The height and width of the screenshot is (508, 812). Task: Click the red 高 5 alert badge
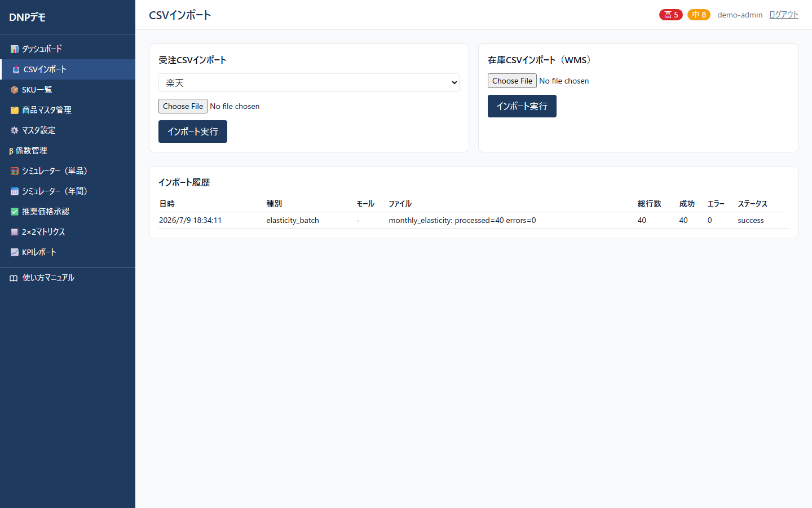671,15
